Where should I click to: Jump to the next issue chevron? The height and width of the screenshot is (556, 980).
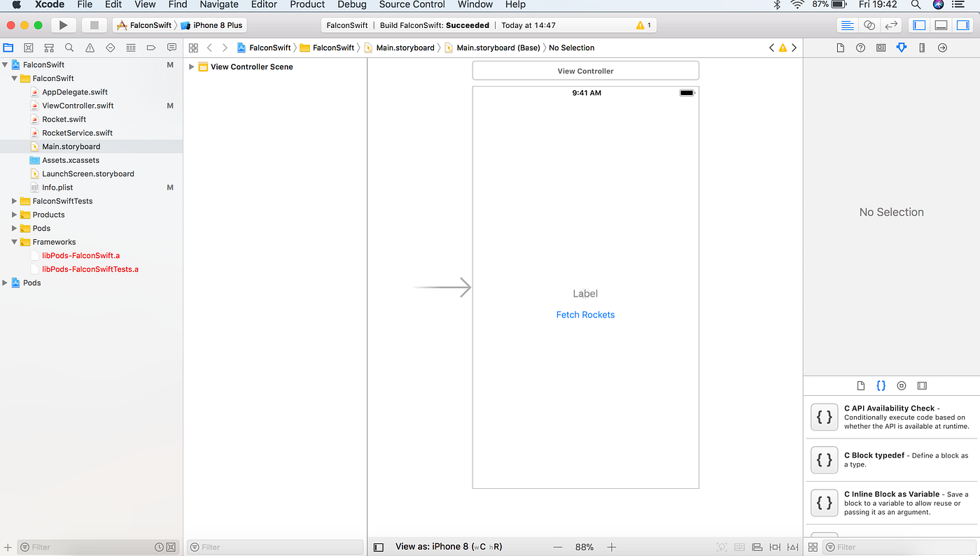tap(794, 48)
